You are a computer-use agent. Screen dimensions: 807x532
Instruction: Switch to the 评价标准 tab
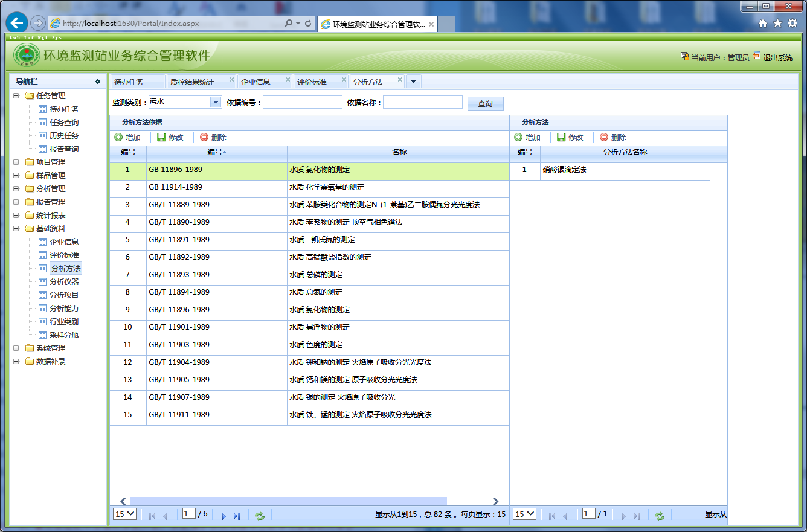[x=312, y=82]
